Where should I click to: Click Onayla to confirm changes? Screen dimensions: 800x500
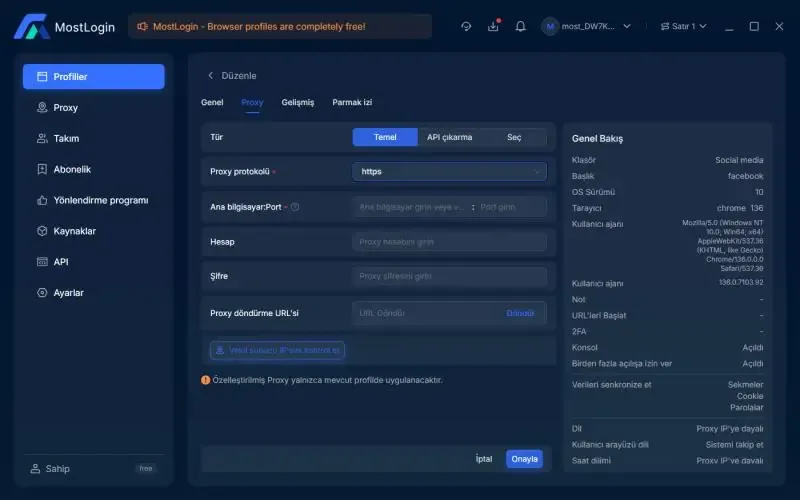(x=524, y=459)
